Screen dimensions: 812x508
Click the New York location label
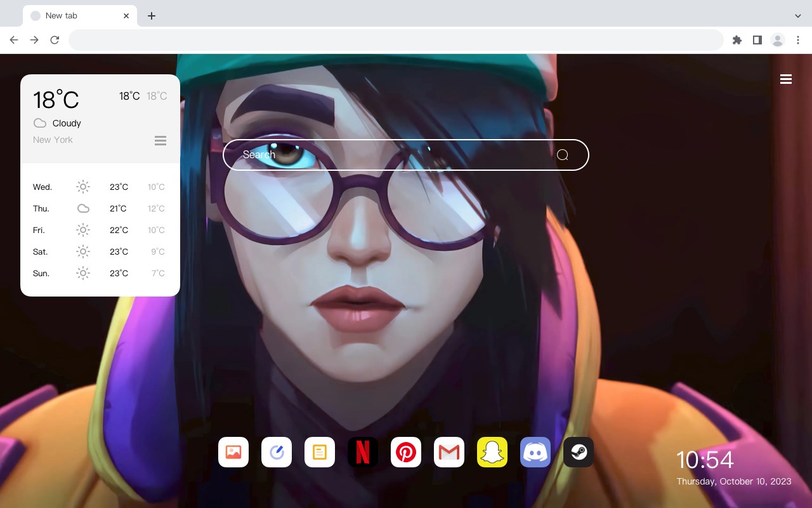tap(53, 140)
